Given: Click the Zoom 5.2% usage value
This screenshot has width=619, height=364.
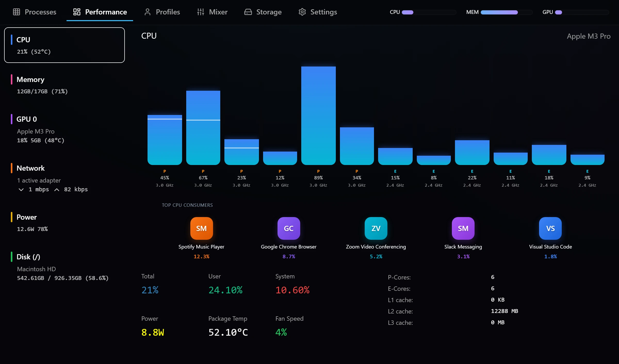Looking at the screenshot, I should (x=376, y=257).
